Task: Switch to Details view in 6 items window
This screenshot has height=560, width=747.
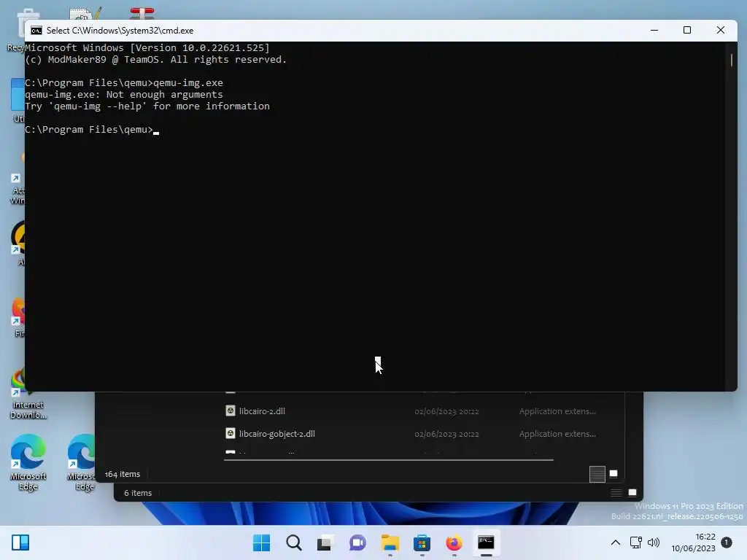Action: pyautogui.click(x=616, y=492)
